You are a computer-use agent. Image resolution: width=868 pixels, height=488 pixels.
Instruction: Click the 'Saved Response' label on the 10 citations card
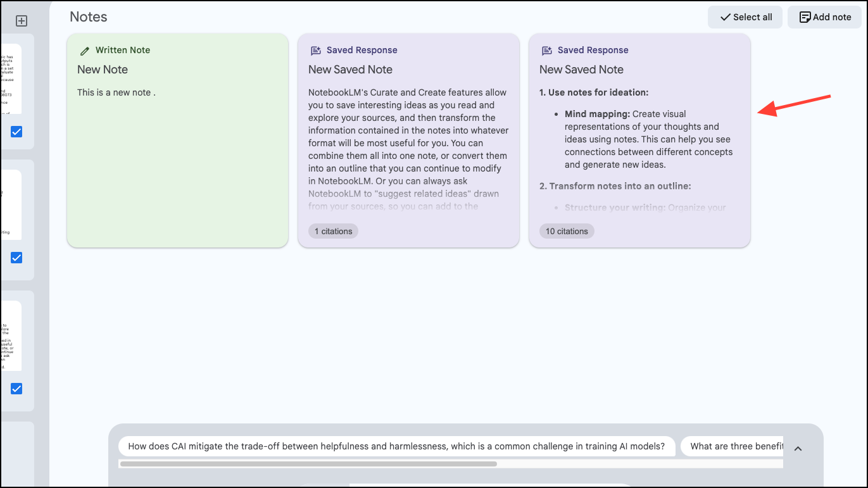click(593, 50)
